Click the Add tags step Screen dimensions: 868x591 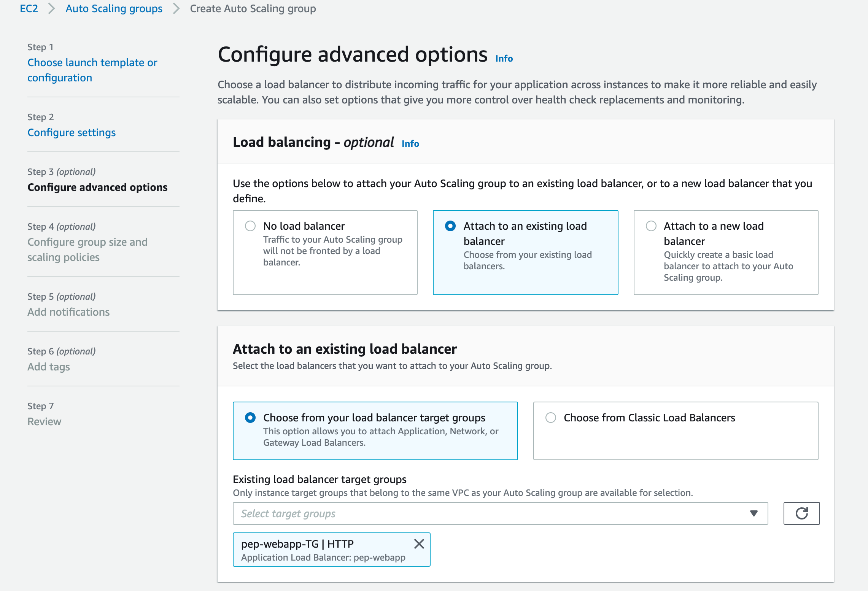pyautogui.click(x=49, y=367)
